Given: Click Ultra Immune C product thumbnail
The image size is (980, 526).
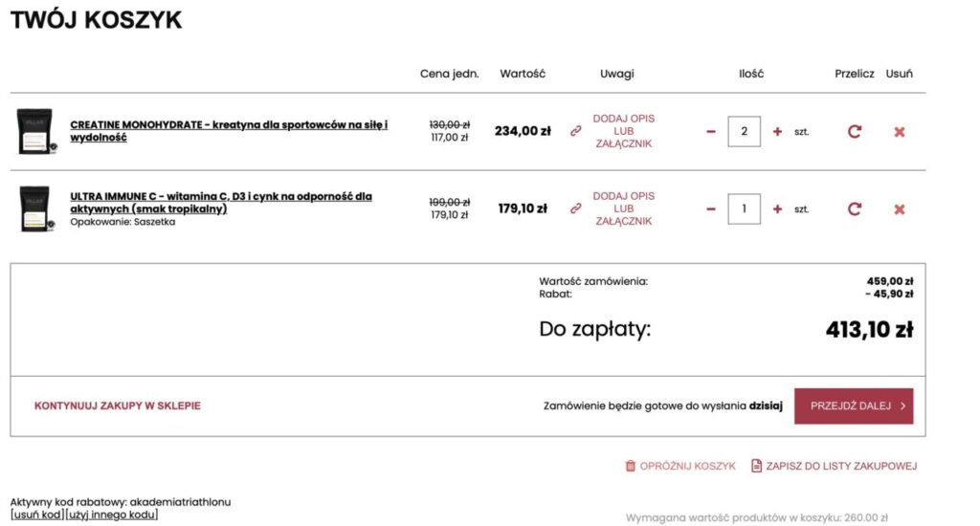Looking at the screenshot, I should pos(35,208).
